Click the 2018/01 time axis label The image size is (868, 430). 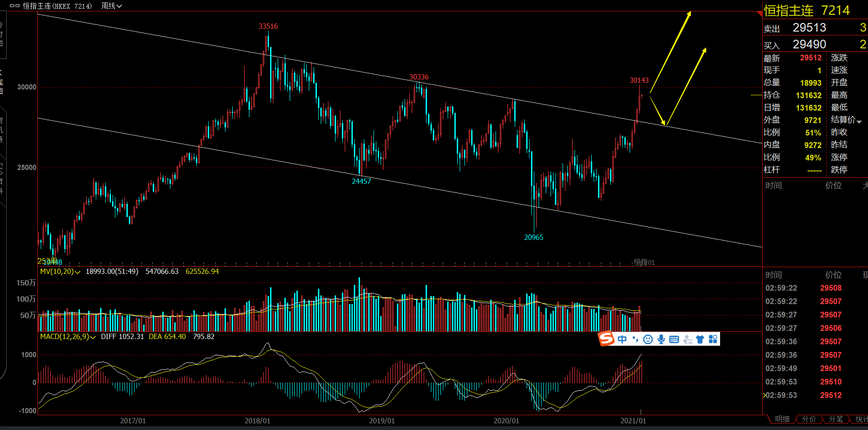257,421
